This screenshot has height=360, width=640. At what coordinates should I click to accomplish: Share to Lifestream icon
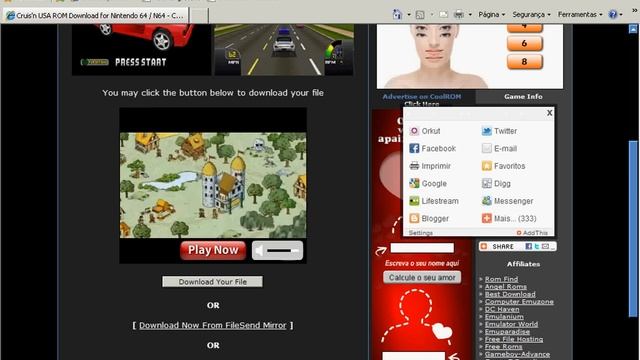pos(414,201)
